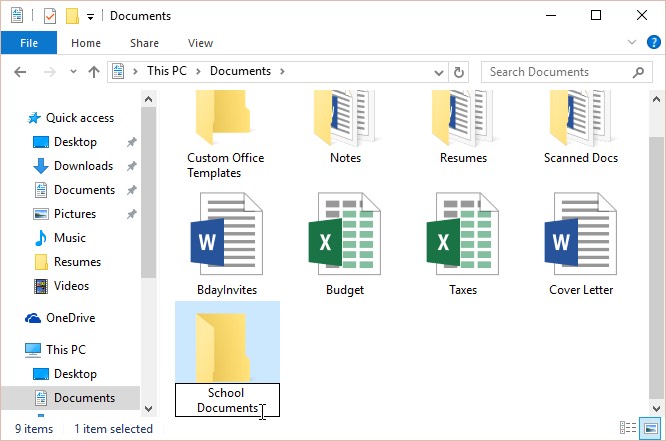Select Downloads in Quick access
This screenshot has width=666, height=441.
[x=83, y=166]
